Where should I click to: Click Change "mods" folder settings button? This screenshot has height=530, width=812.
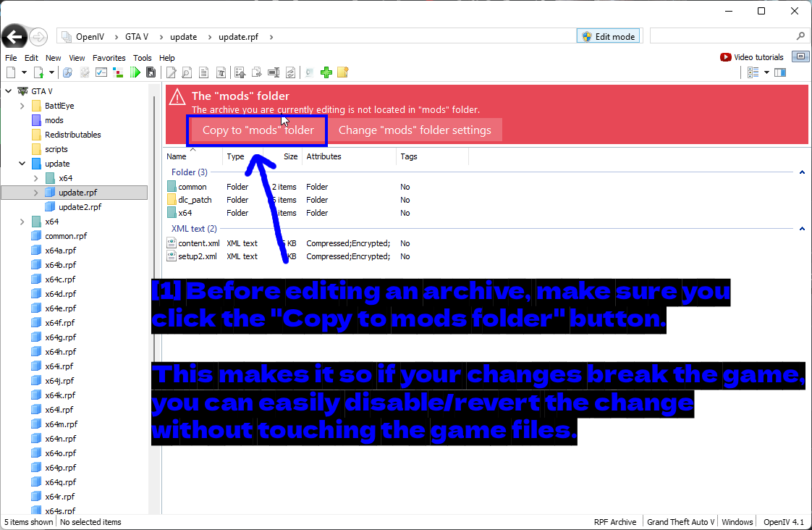click(x=415, y=130)
